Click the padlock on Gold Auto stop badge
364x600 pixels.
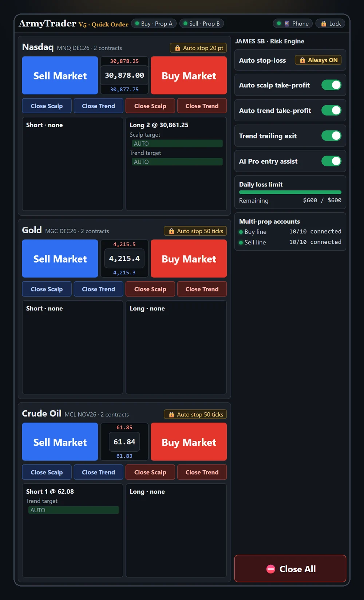(171, 231)
